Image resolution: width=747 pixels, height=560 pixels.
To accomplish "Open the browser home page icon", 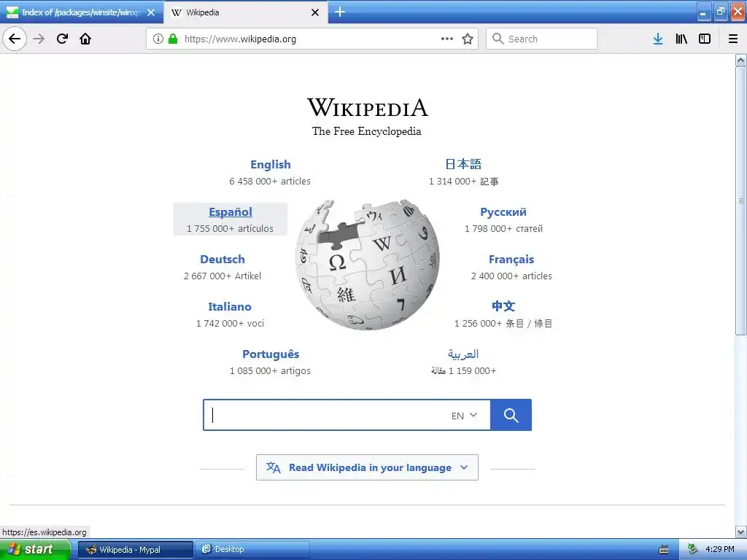I will tap(85, 39).
